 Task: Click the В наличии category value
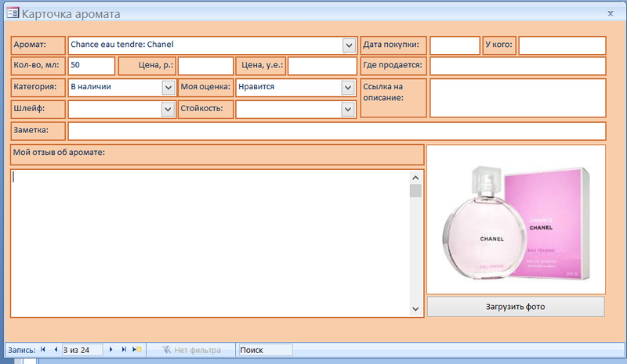click(91, 87)
